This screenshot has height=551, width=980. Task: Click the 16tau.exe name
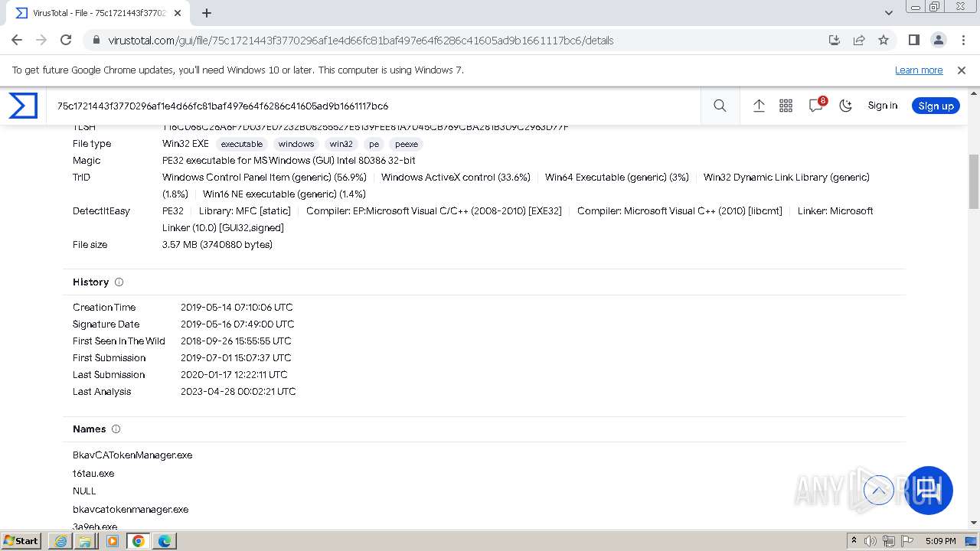click(93, 474)
